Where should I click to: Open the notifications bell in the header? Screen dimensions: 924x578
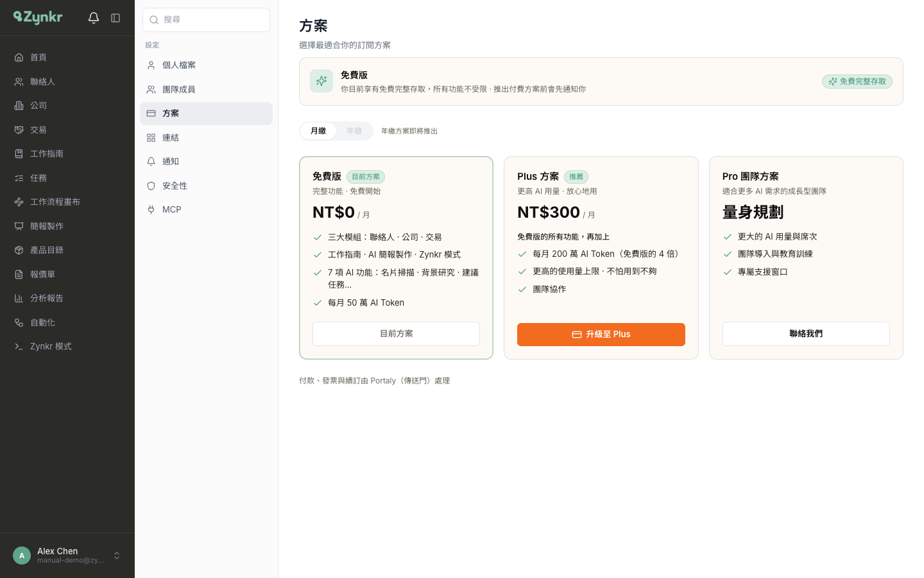[x=94, y=18]
